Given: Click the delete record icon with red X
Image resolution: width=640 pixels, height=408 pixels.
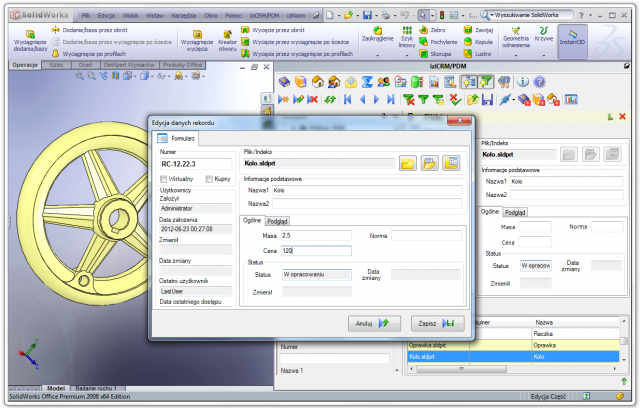Looking at the screenshot, I should 313,99.
